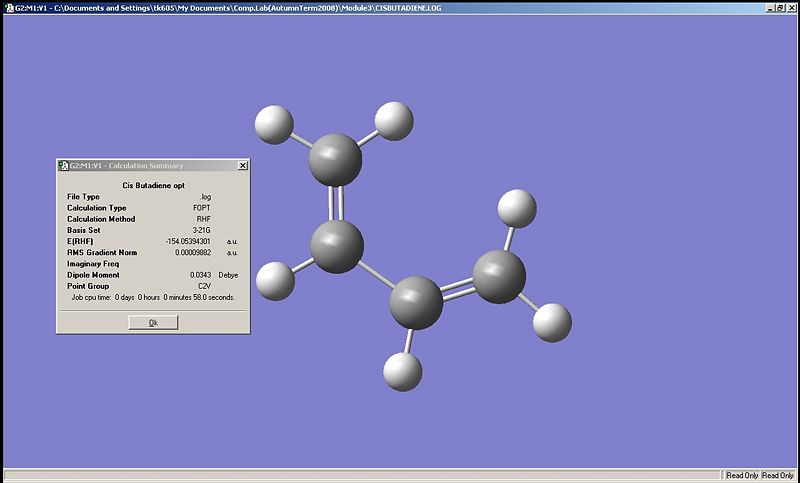Viewport: 800px width, 483px height.
Task: Click the 'Point Group' label
Action: coord(88,286)
